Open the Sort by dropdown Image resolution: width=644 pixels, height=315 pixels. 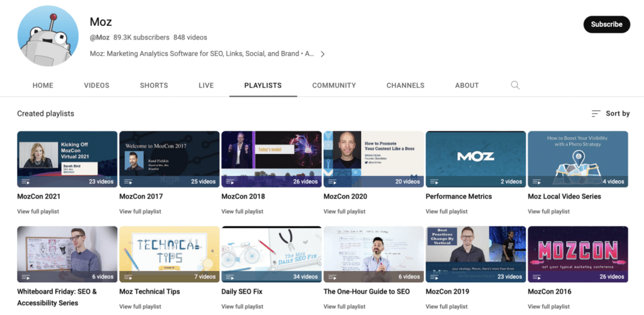tap(610, 113)
